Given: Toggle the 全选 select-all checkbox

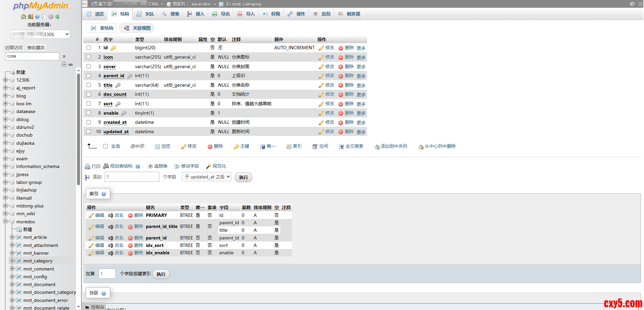Looking at the screenshot, I should point(105,146).
